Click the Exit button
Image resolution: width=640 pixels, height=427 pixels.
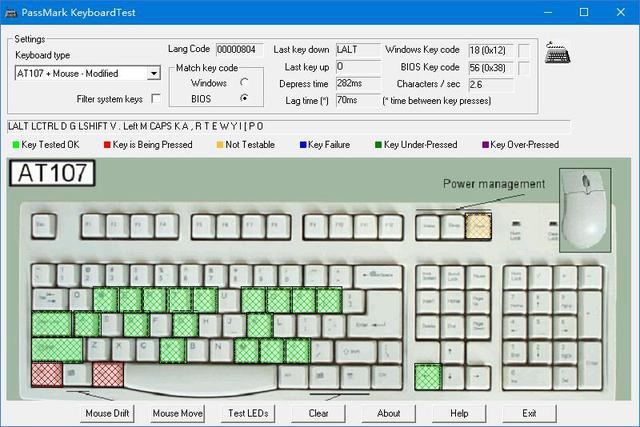coord(529,414)
